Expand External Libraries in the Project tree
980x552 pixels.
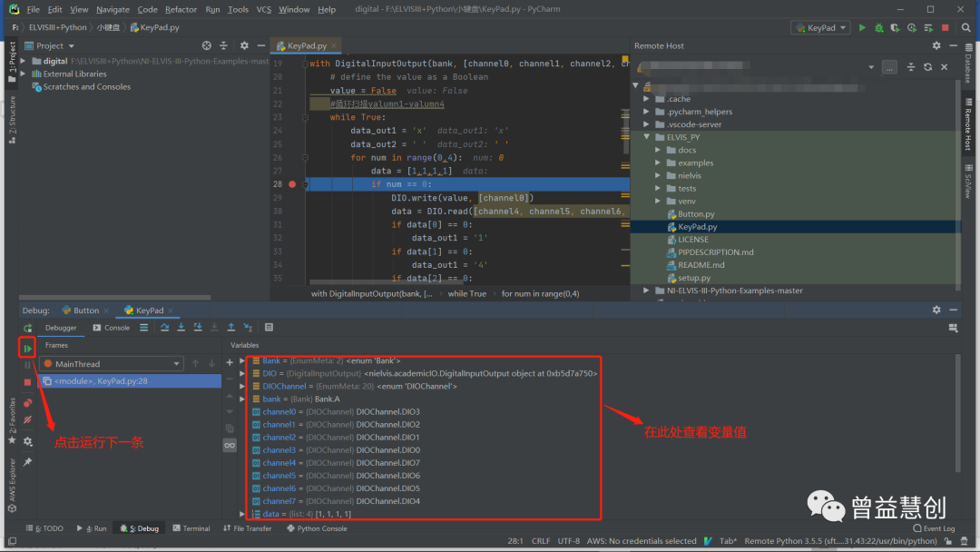coord(23,74)
